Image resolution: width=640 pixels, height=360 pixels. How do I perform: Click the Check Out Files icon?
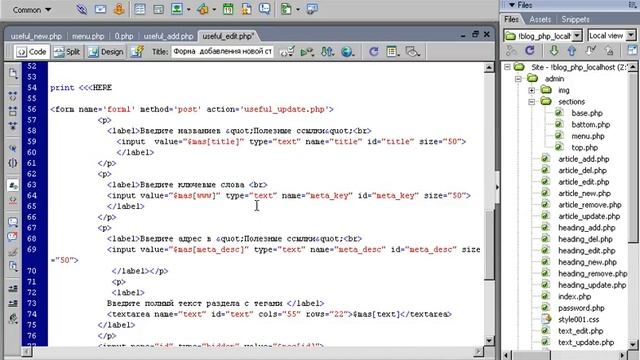590,50
